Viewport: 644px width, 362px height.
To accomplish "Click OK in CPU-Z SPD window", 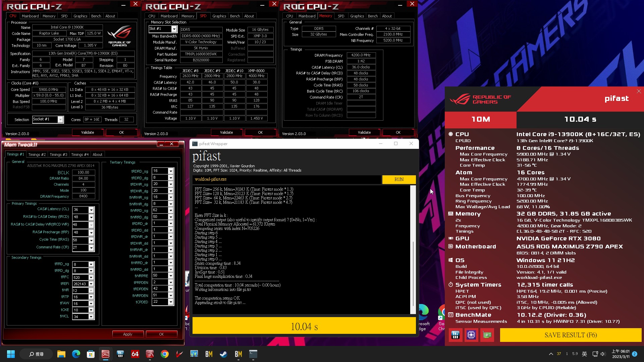I will coord(260,132).
